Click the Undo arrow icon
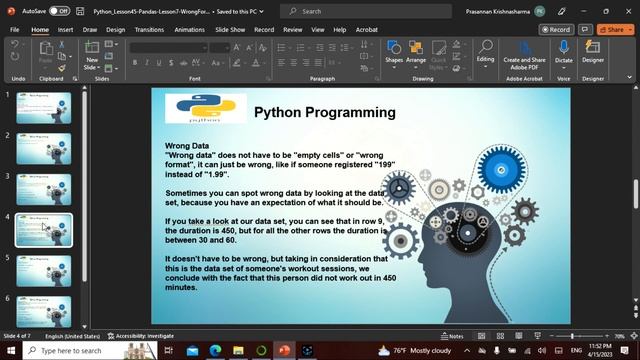Image resolution: width=640 pixels, height=360 pixels. tap(15, 44)
